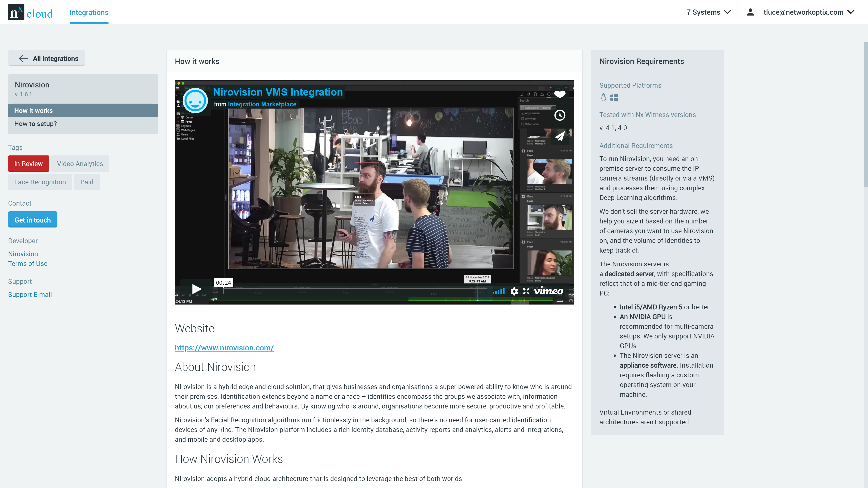This screenshot has width=868, height=488.
Task: Open the Terms of Use link
Action: coord(28,264)
